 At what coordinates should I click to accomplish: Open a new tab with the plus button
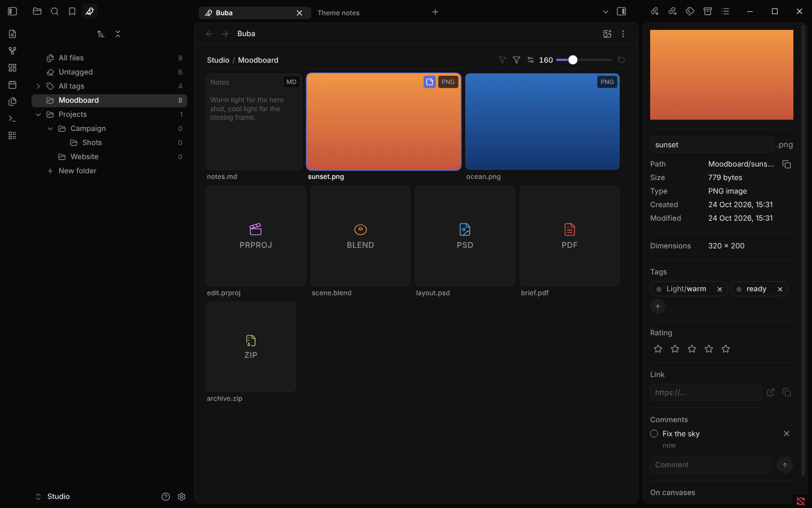(435, 12)
